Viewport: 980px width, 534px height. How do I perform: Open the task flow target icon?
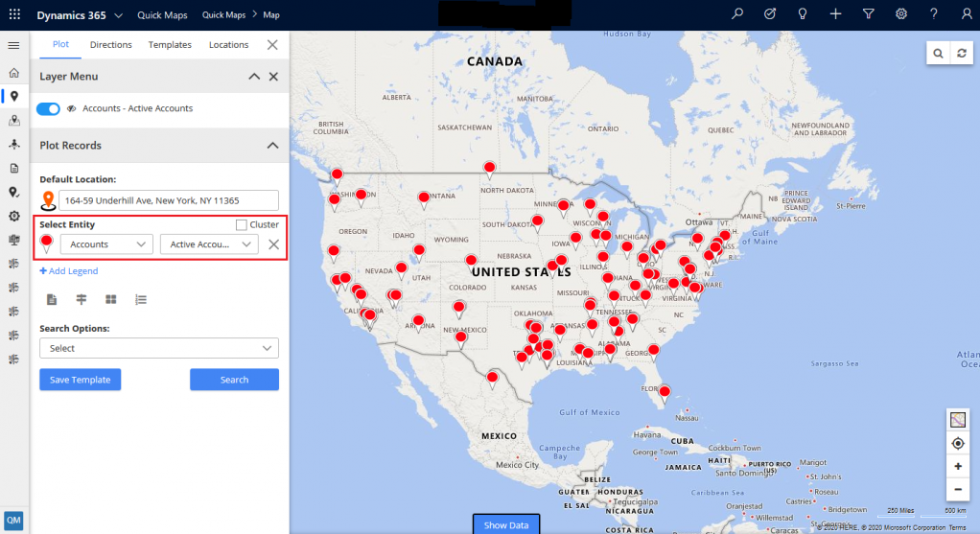(x=770, y=13)
